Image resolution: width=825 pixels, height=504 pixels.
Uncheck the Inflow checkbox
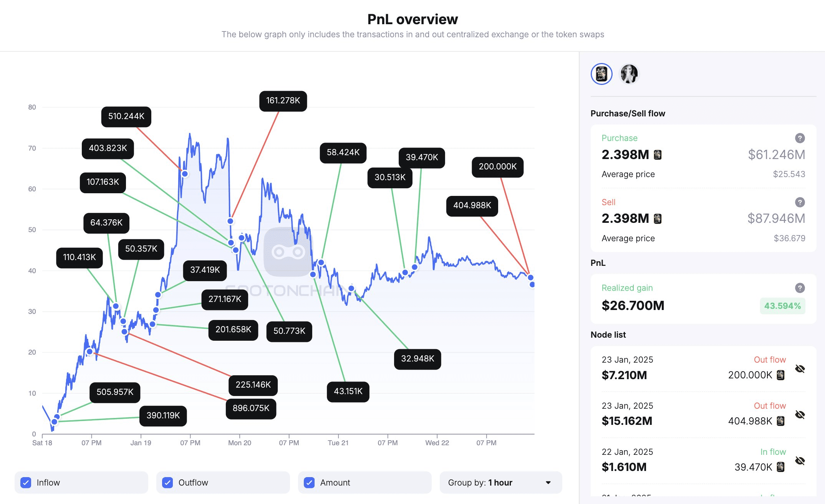(x=26, y=482)
